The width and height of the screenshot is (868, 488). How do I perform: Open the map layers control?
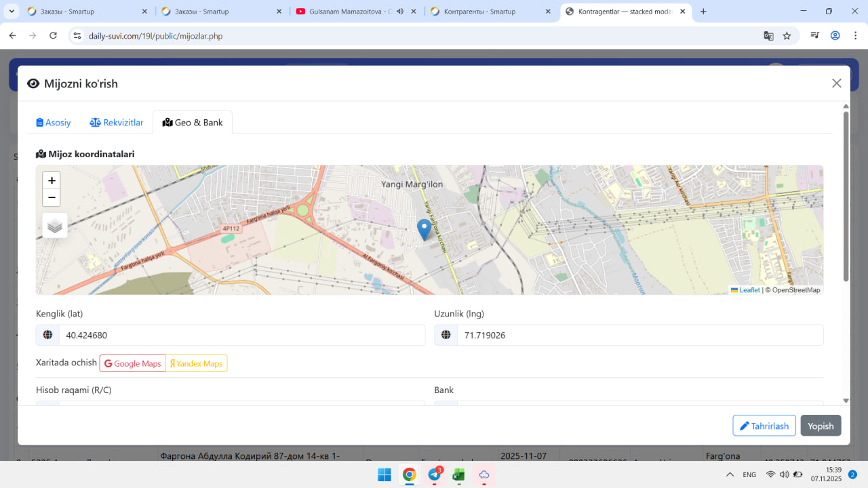(55, 226)
